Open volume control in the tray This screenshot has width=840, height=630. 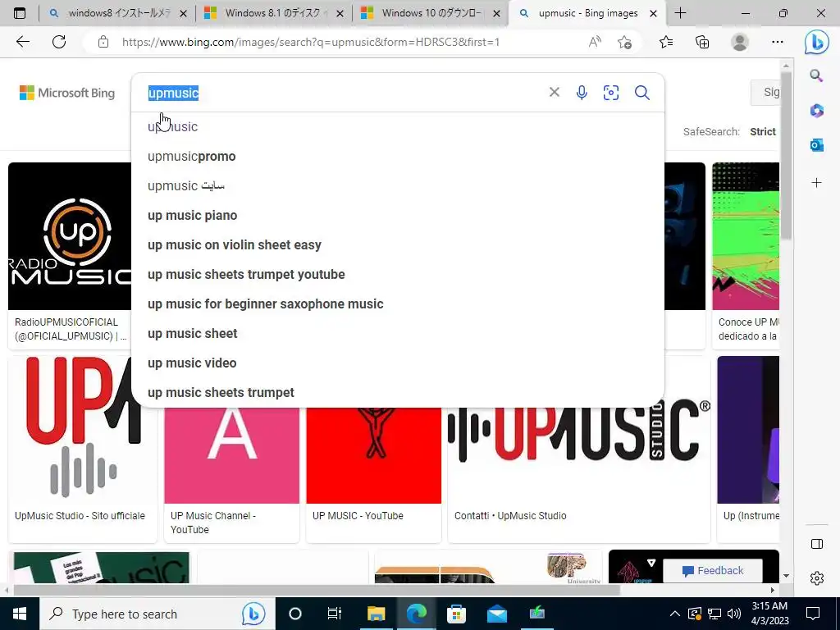[x=734, y=614]
